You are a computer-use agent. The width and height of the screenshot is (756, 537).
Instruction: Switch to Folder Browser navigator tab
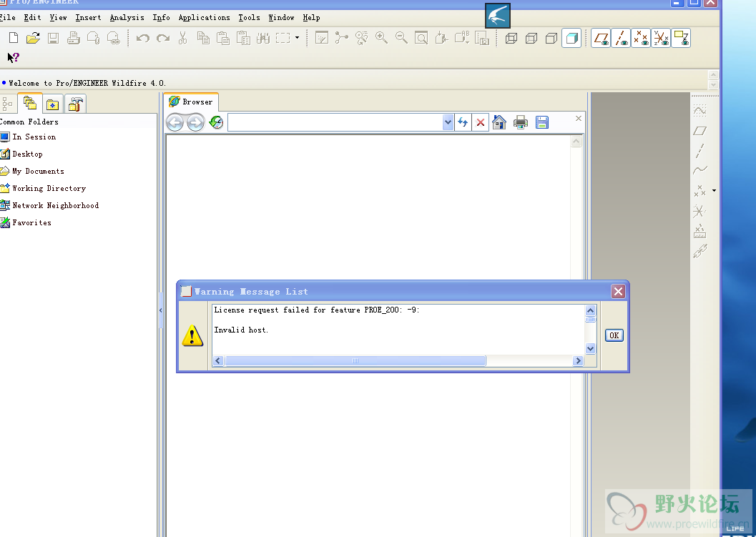click(29, 103)
